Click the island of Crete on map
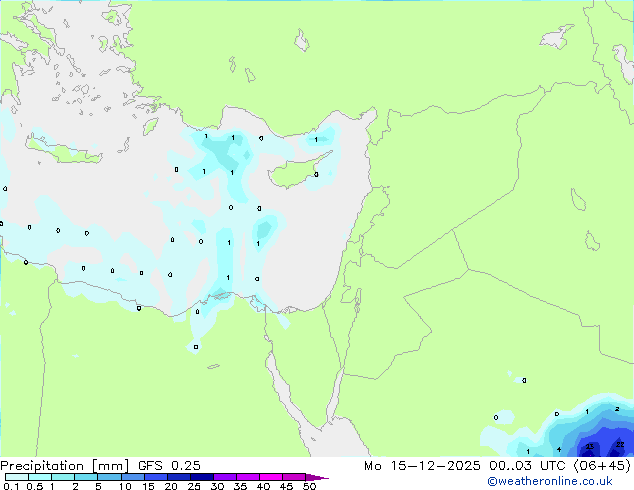The width and height of the screenshot is (634, 490). 63,150
